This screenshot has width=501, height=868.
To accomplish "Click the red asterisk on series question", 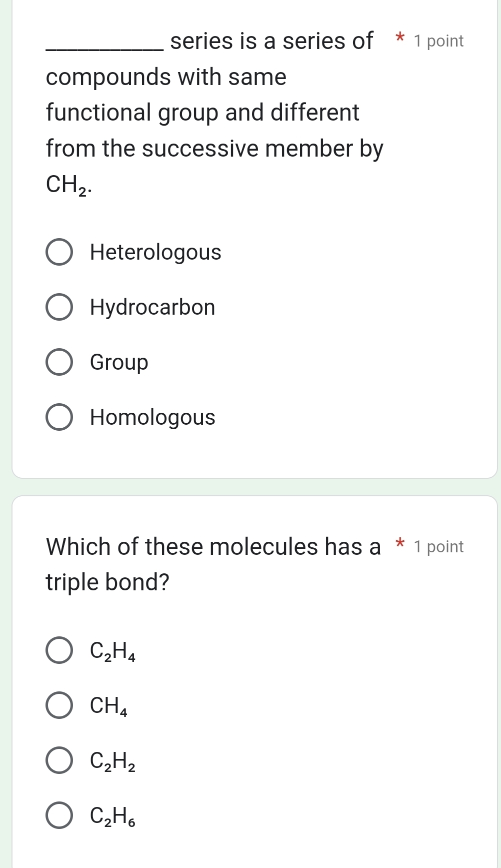I will coord(399,38).
